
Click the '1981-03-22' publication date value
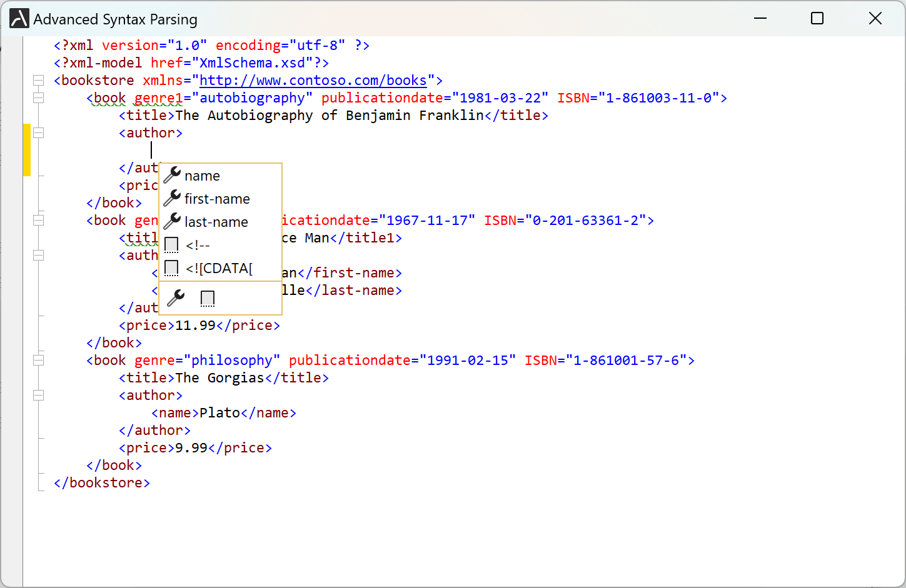click(500, 98)
